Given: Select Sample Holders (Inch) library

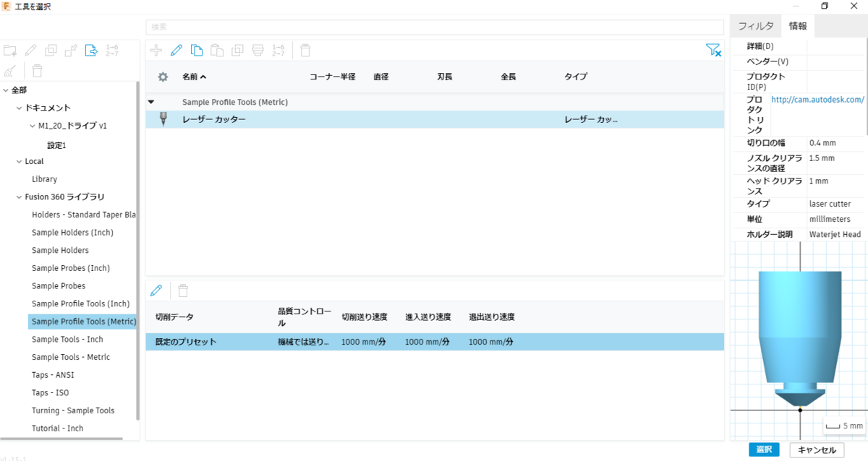Looking at the screenshot, I should point(72,233).
